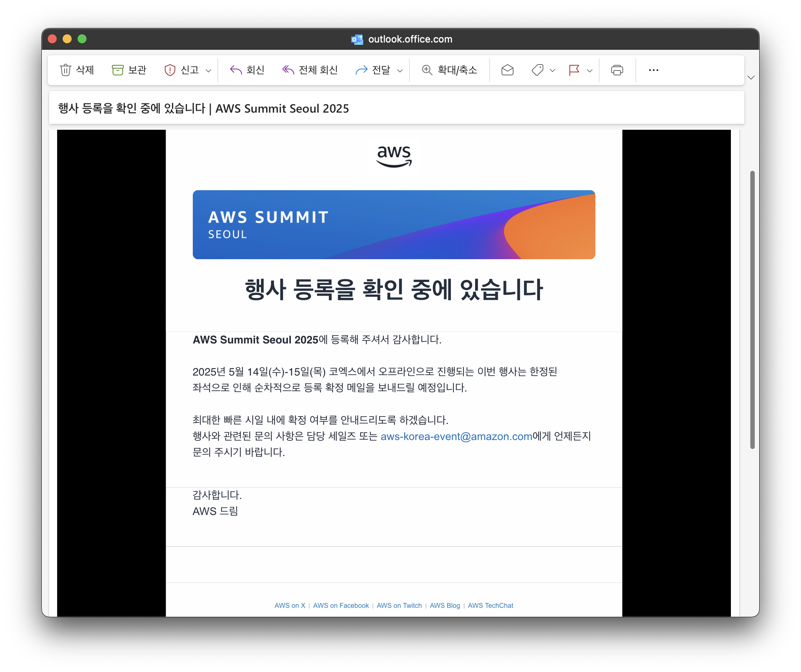The width and height of the screenshot is (801, 672).
Task: Delete the email using the 삭제 trash icon
Action: pos(66,70)
